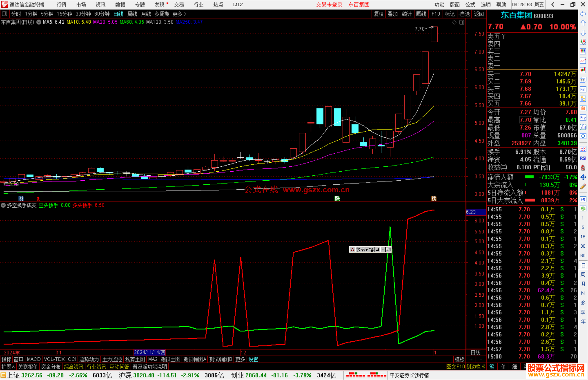Toggle circle button beside 多空换手成交
Viewport: 588px width, 380px height.
3,205
